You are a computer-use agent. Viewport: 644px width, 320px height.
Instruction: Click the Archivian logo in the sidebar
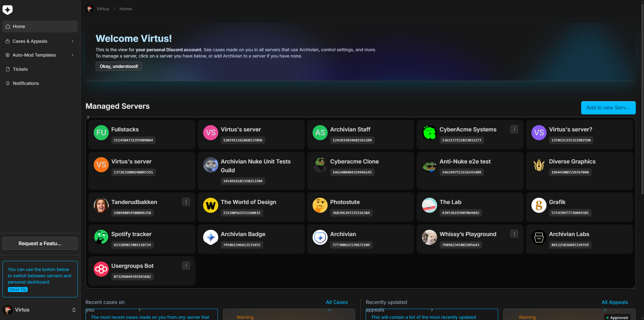pos(8,10)
